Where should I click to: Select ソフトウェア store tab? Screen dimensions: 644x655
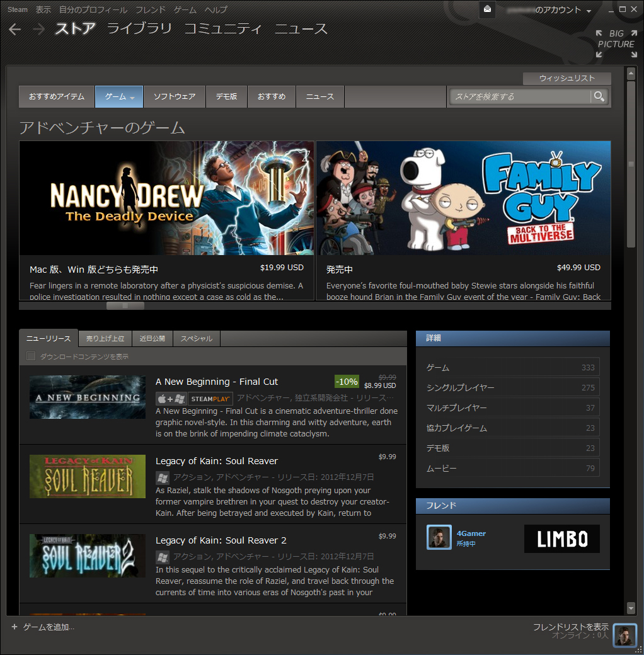click(175, 96)
